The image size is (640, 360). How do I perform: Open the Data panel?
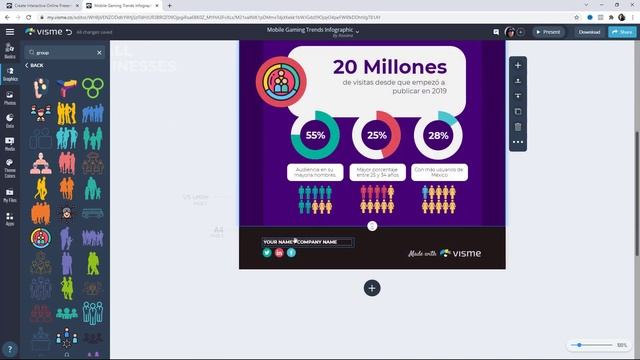(x=10, y=121)
